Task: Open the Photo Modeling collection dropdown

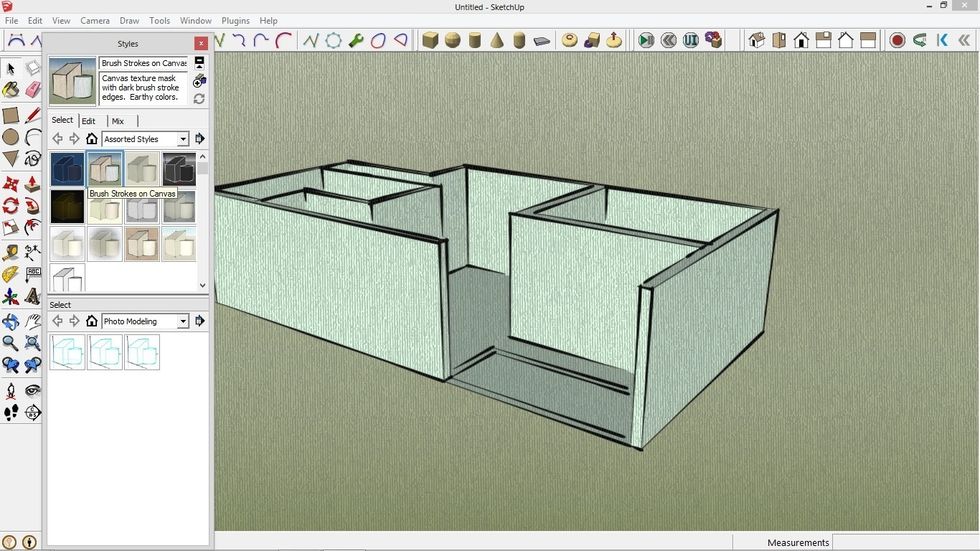Action: click(x=183, y=321)
